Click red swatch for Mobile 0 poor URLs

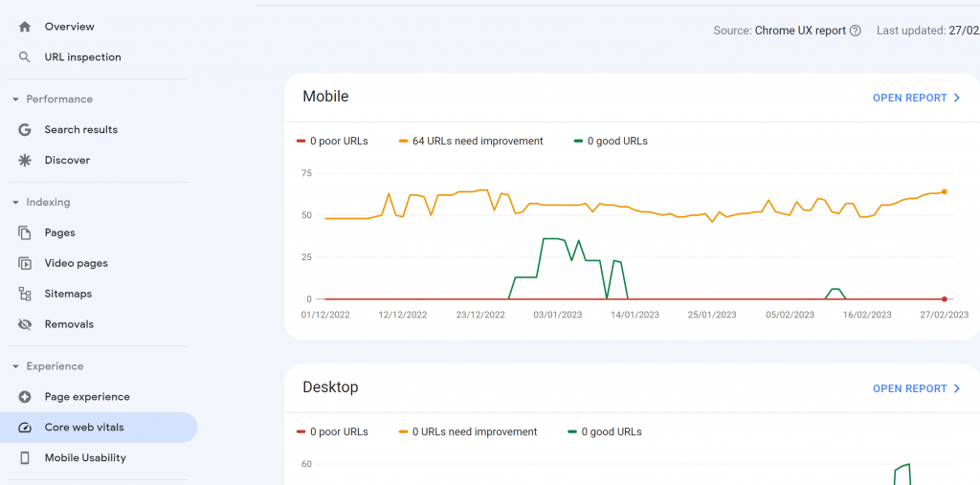[x=301, y=142]
